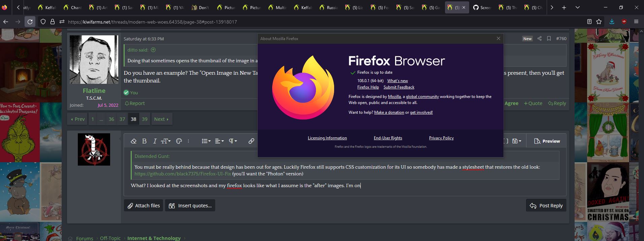Show more text formatting options
Image resolution: width=644 pixels, height=241 pixels.
click(x=188, y=141)
